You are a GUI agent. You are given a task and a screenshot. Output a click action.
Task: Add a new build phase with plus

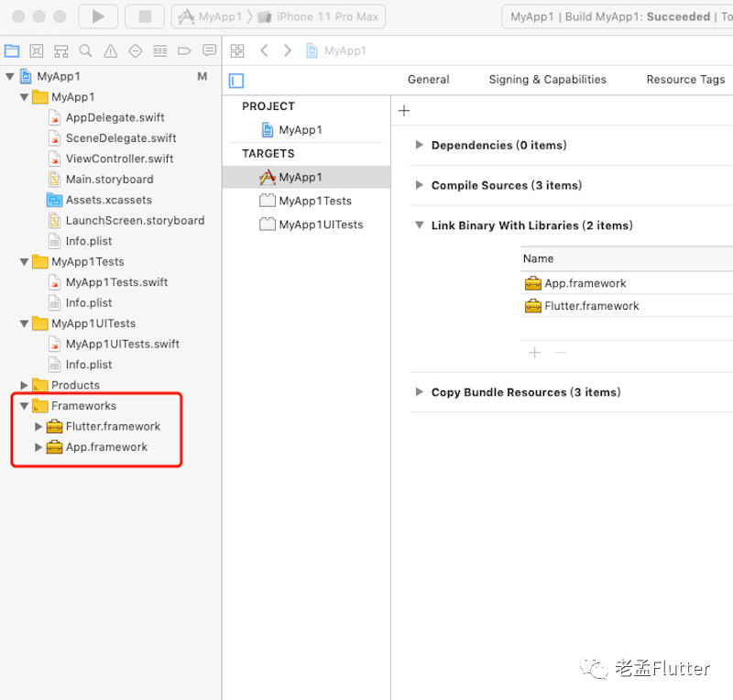tap(404, 111)
